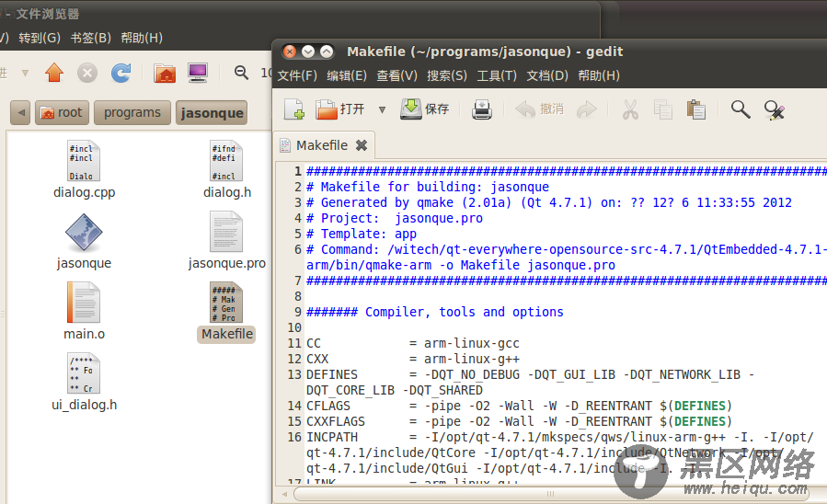Click the path bar left scroll arrow

[x=20, y=113]
